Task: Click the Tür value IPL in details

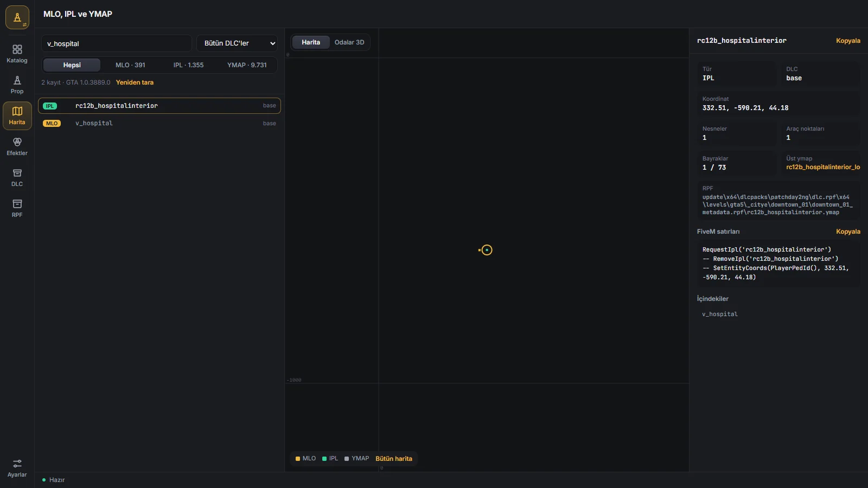Action: tap(708, 78)
